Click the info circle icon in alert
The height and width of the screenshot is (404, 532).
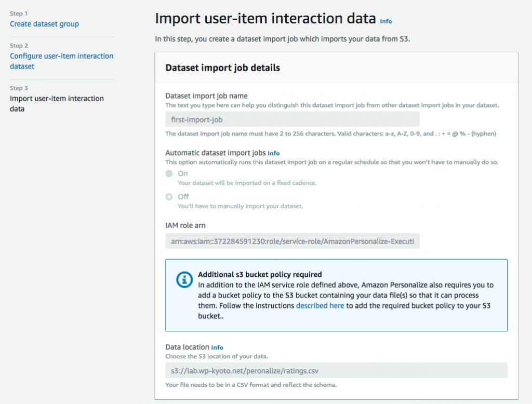[184, 279]
